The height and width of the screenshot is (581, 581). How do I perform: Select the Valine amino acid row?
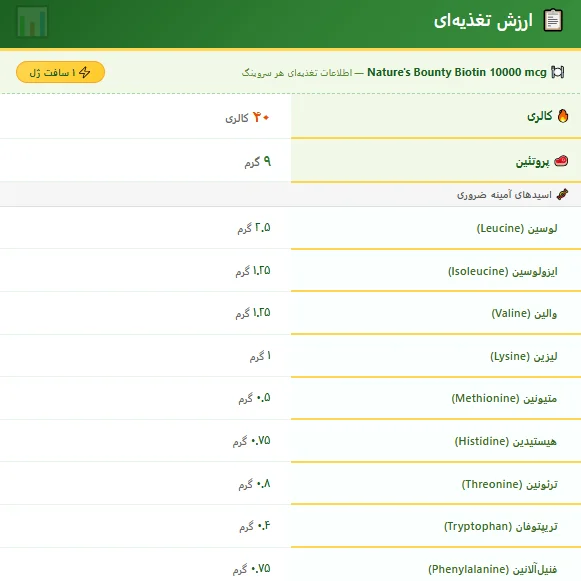(x=290, y=313)
